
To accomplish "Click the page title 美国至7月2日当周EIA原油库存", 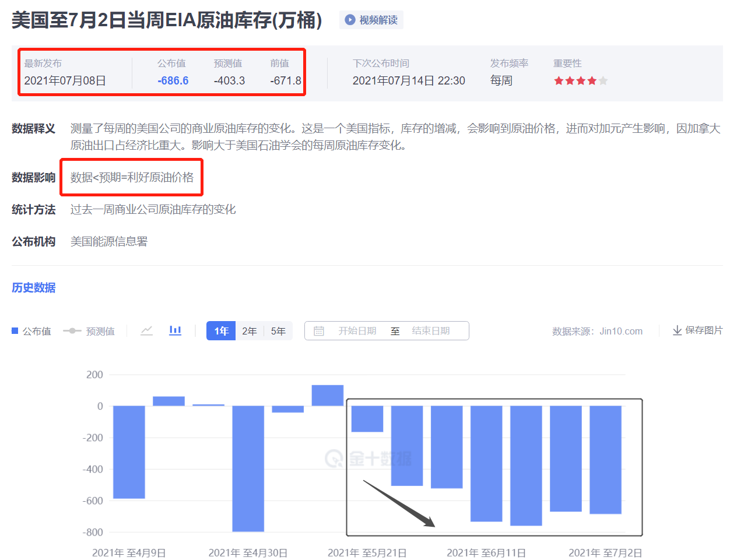I will [x=167, y=20].
